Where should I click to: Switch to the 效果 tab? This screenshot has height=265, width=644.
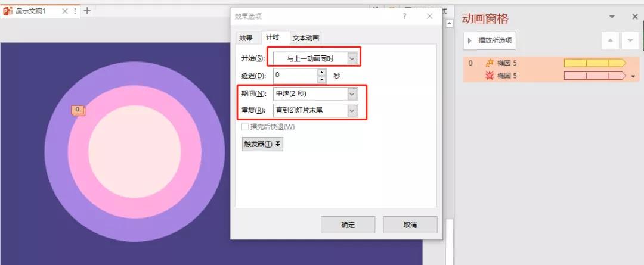coord(246,38)
